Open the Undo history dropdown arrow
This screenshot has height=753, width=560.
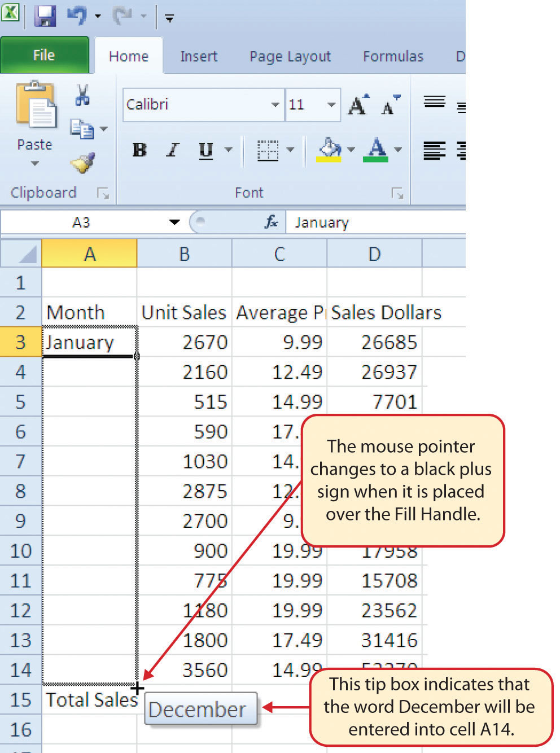tap(98, 16)
